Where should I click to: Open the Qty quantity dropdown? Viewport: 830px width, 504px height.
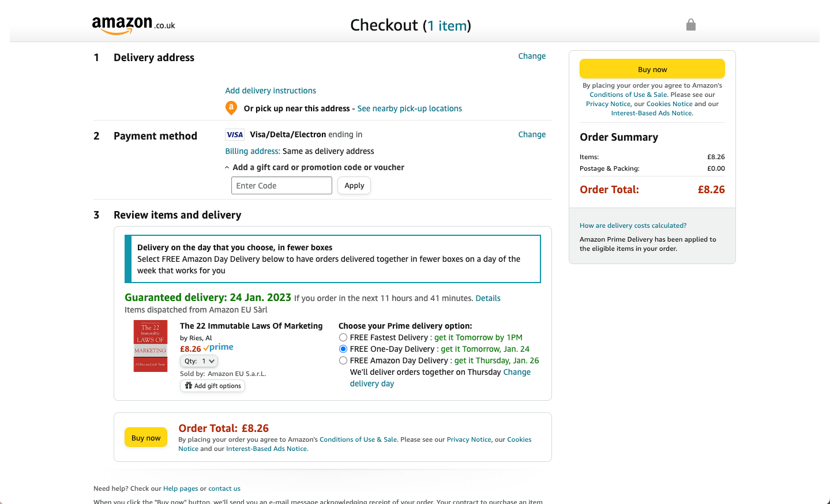click(199, 361)
